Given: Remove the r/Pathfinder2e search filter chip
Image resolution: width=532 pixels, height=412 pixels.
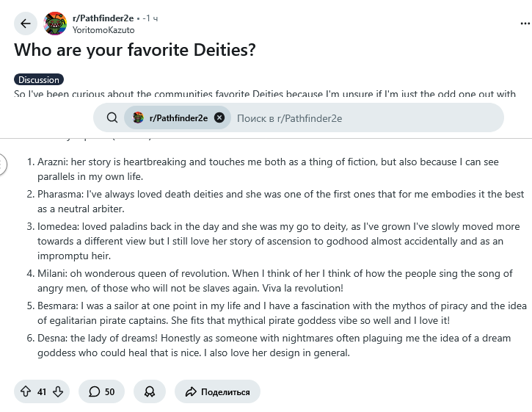Looking at the screenshot, I should coord(219,118).
